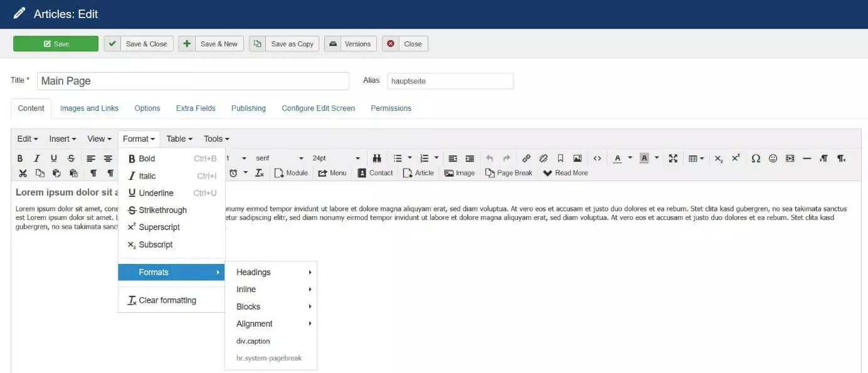
Task: Click the Redo arrow icon
Action: tap(507, 159)
